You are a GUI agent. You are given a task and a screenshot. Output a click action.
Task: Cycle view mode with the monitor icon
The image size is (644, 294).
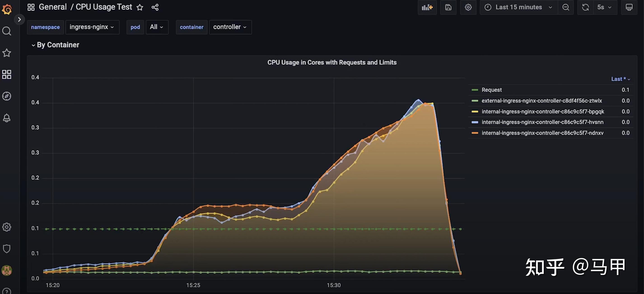[x=629, y=7]
